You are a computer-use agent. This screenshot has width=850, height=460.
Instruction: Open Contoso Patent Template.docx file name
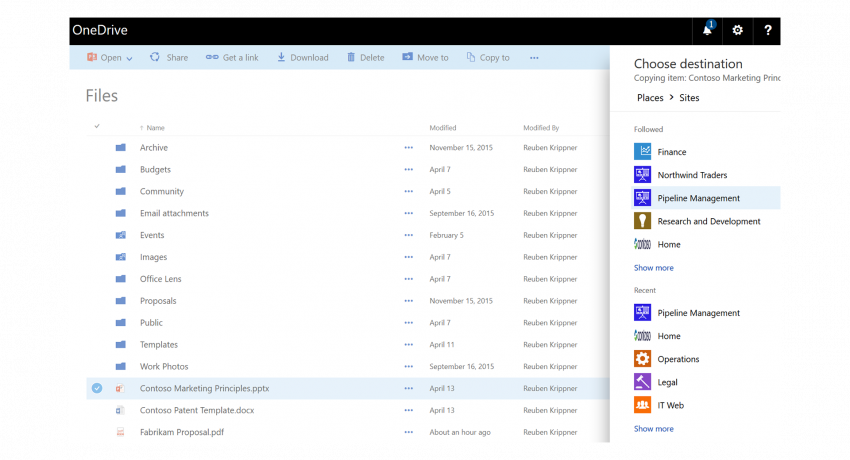point(197,410)
